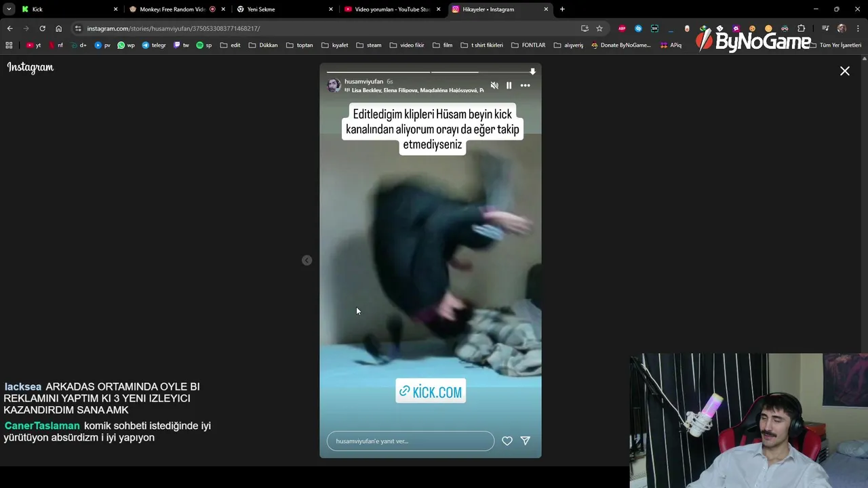This screenshot has height=488, width=868.
Task: Click the story progress bar
Action: (x=431, y=71)
